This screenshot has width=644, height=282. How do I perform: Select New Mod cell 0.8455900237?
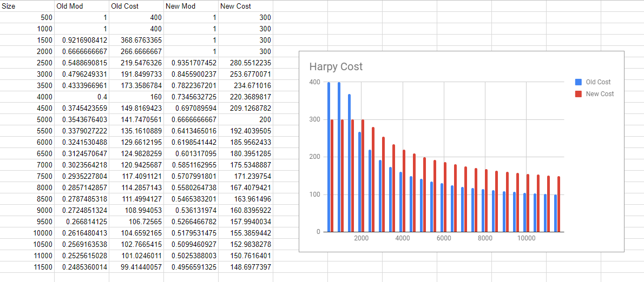(191, 75)
